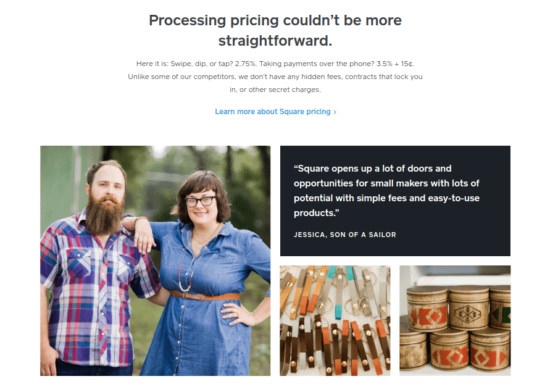
Task: Click the JESSICA, SON OF A SAILOR attribution
Action: click(x=345, y=235)
